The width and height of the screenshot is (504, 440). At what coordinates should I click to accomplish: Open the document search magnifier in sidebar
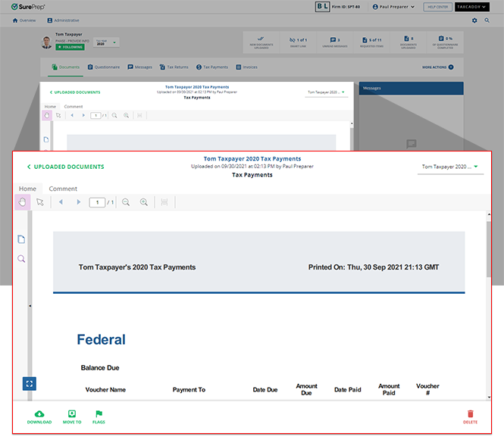click(x=21, y=259)
